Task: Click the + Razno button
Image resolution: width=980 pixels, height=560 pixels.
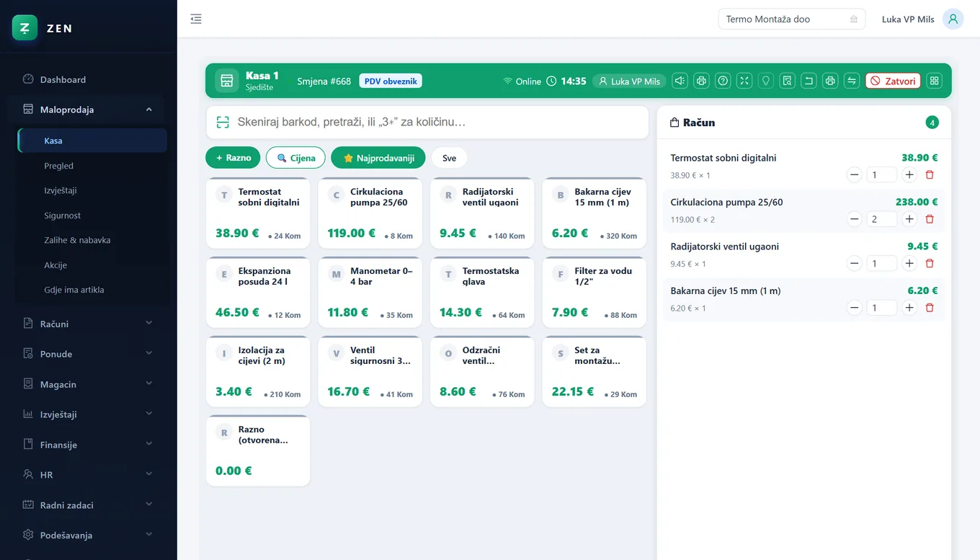Action: tap(233, 158)
